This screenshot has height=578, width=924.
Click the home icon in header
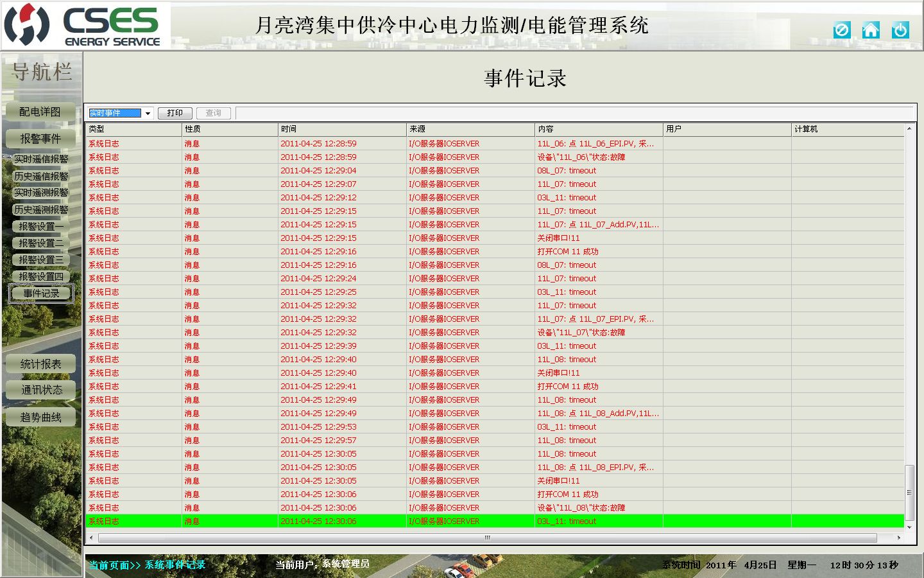871,30
